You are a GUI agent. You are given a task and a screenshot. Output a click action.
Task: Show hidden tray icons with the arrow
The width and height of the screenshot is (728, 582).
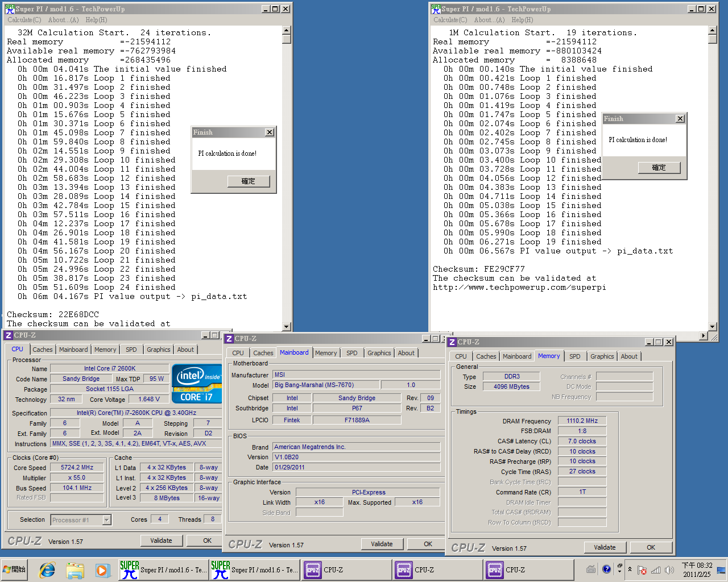(630, 569)
